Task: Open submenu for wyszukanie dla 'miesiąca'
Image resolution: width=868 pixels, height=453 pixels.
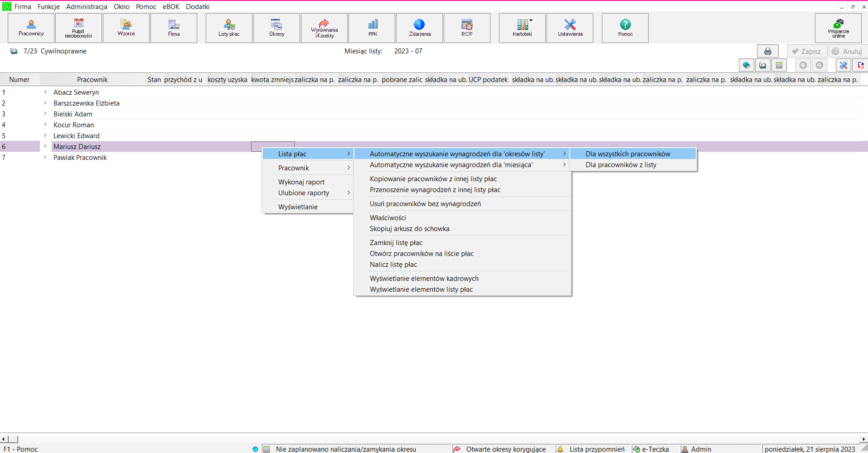Action: coord(462,165)
